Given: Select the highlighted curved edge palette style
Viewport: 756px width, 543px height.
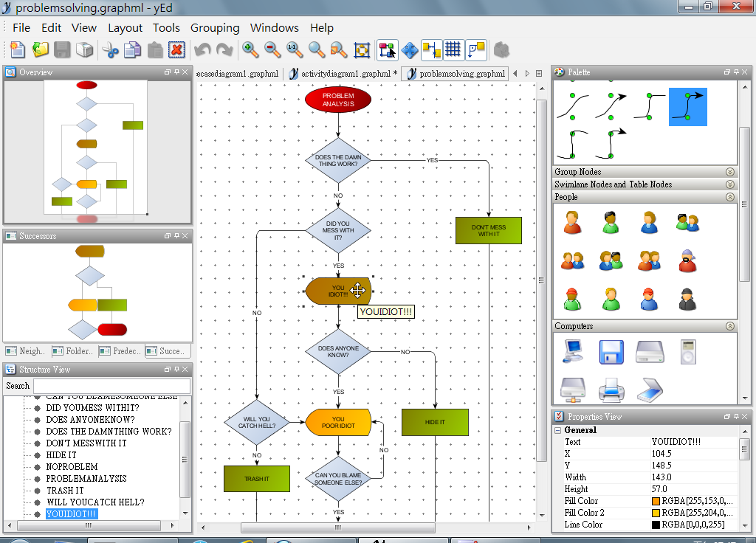Looking at the screenshot, I should [x=687, y=107].
